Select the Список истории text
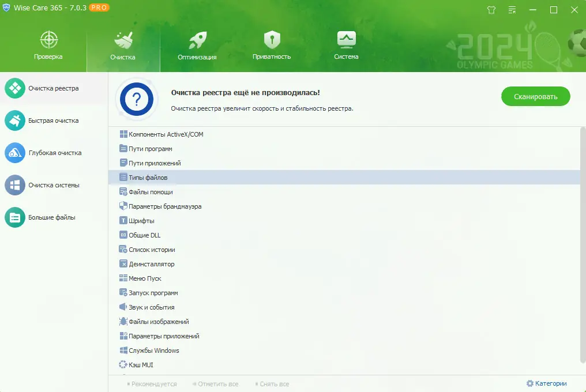The height and width of the screenshot is (392, 586). coord(152,250)
